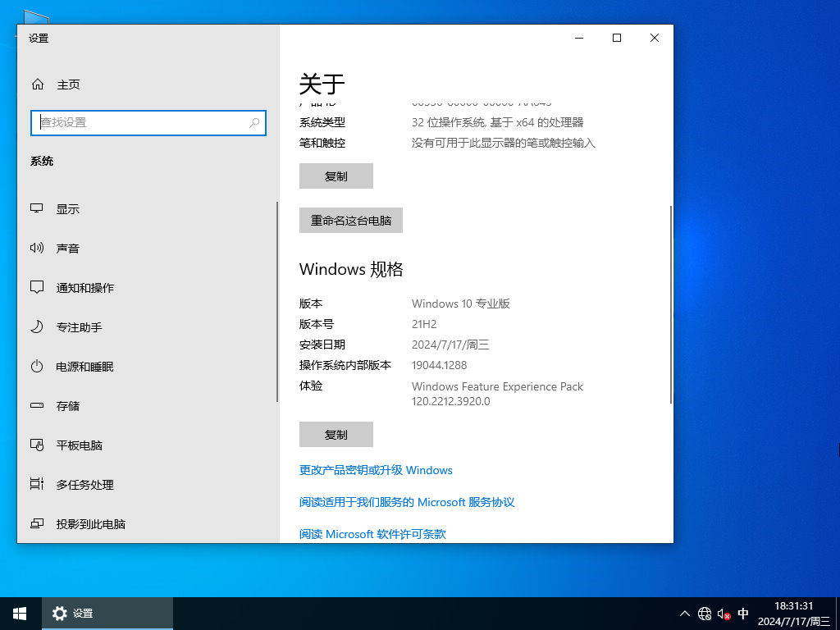The image size is (840, 630).
Task: Open the Start menu
Action: point(19,614)
